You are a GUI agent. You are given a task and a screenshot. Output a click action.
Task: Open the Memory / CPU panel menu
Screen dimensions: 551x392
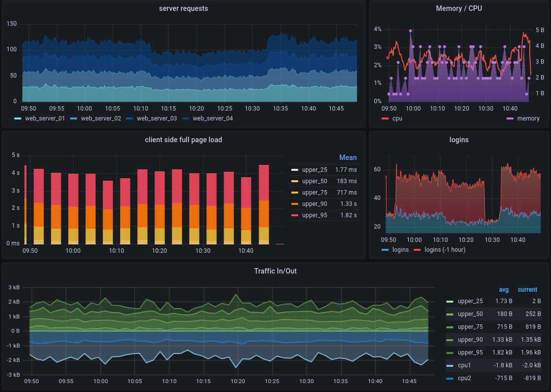pyautogui.click(x=459, y=8)
